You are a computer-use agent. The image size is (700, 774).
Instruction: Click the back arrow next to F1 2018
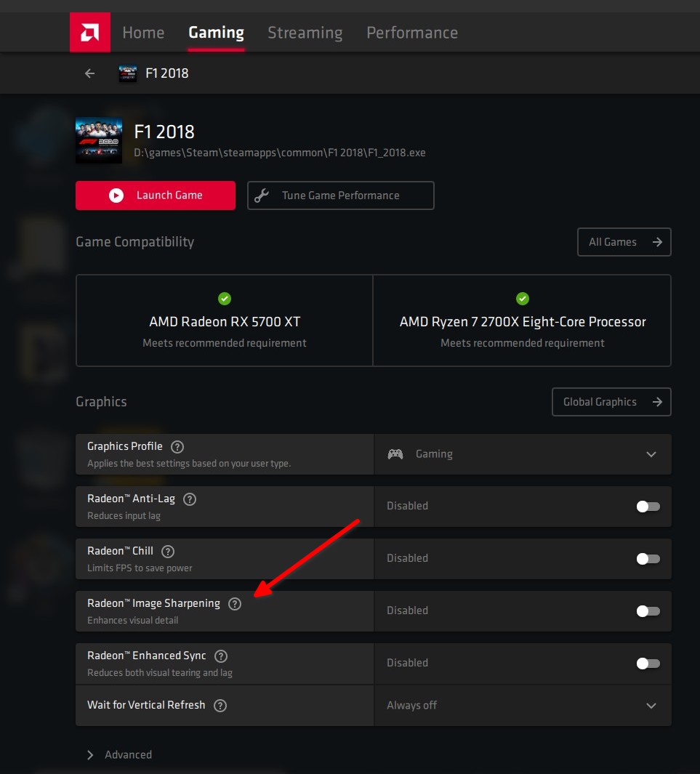pos(89,73)
